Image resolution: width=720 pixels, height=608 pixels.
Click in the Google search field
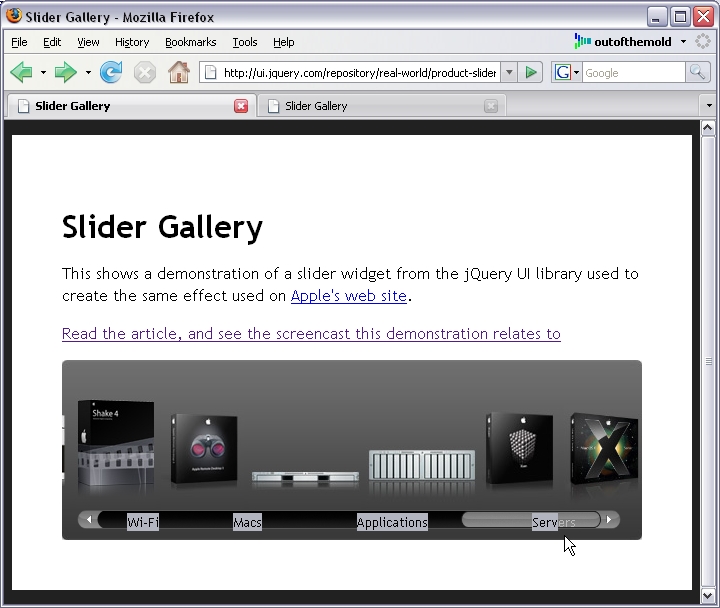coord(632,72)
